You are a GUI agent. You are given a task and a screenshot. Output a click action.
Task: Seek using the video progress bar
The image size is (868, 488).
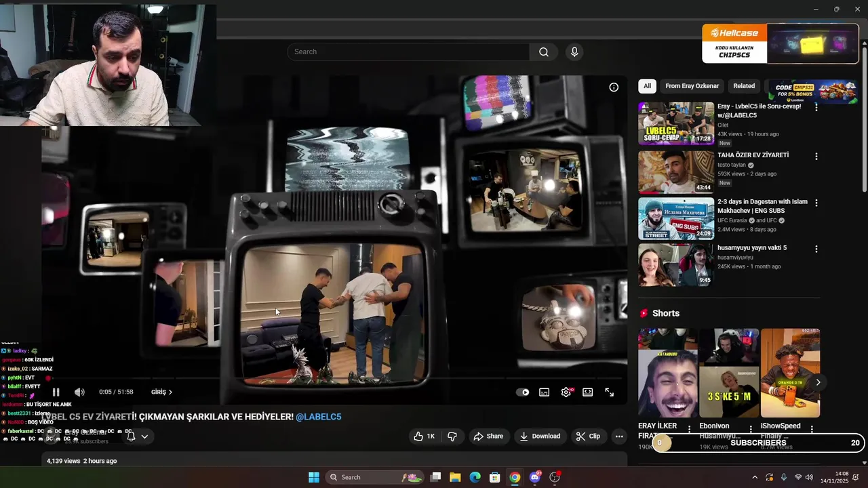pos(334,379)
